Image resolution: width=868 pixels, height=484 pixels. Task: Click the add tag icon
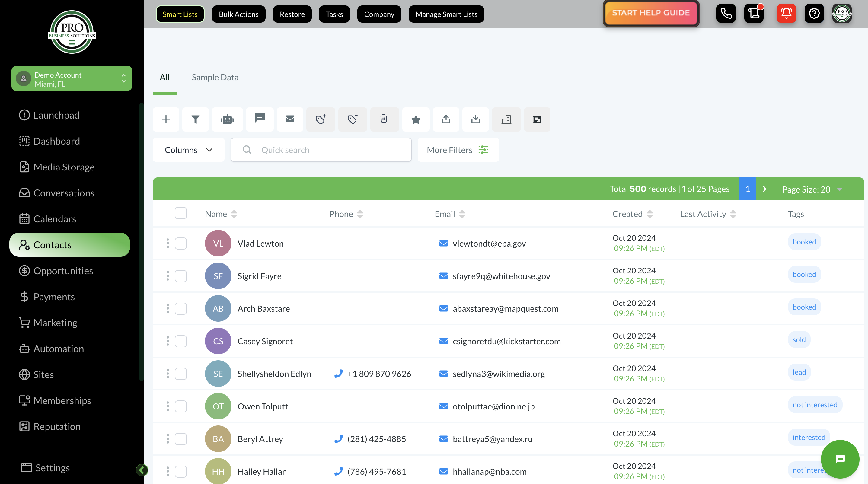pos(321,119)
